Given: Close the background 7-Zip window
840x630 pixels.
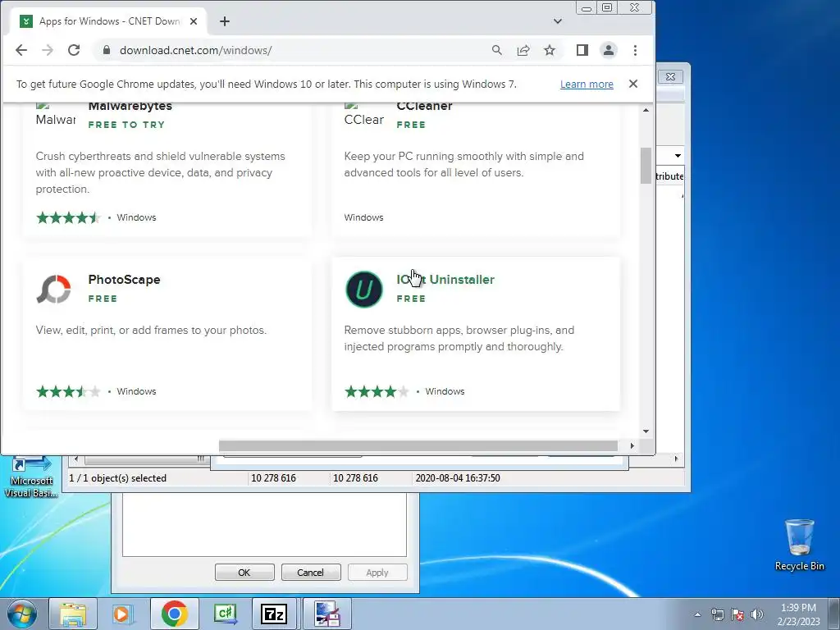Looking at the screenshot, I should (x=670, y=76).
